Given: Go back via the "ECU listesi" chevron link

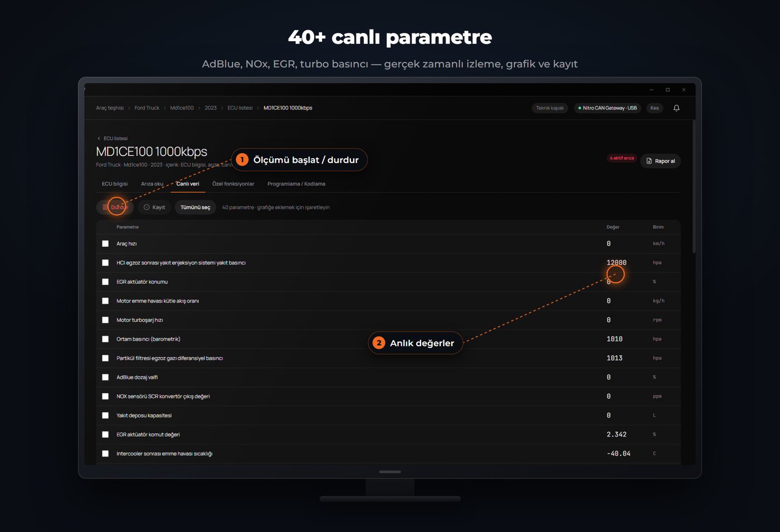Looking at the screenshot, I should (x=113, y=138).
